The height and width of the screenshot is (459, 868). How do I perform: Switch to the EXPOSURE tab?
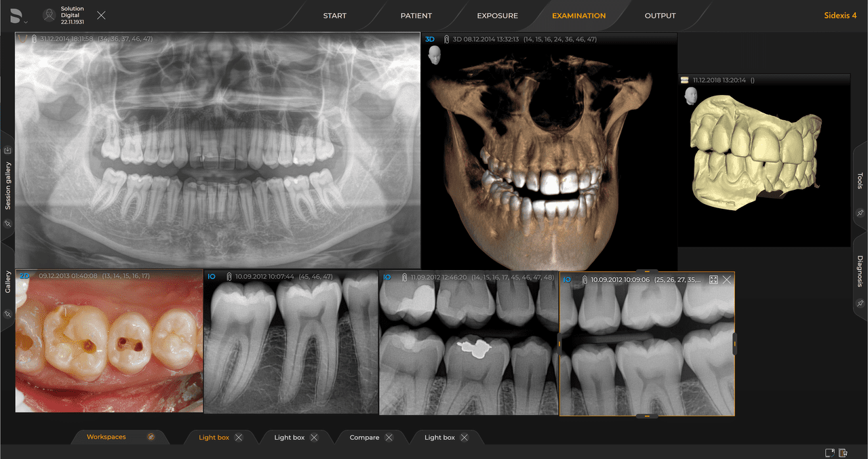(497, 15)
